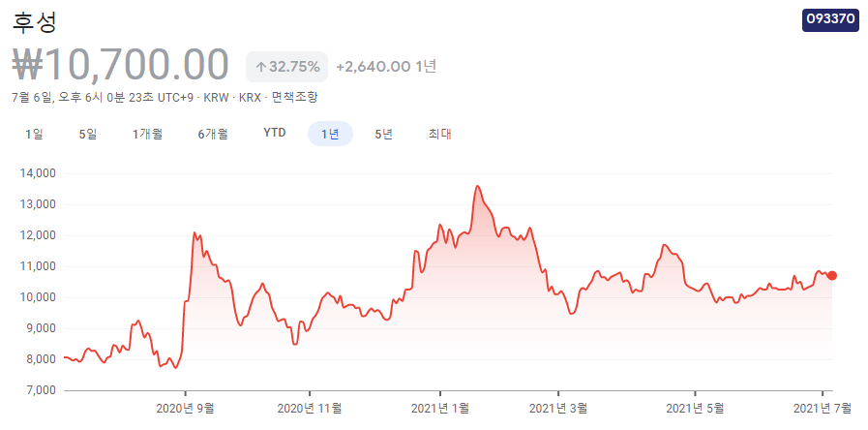Image resolution: width=868 pixels, height=430 pixels.
Task: Click the 32.75% change badge
Action: tap(286, 67)
